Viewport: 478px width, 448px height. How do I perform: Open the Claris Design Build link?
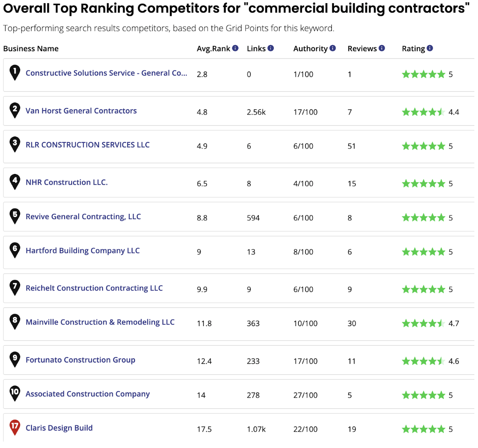click(x=59, y=427)
